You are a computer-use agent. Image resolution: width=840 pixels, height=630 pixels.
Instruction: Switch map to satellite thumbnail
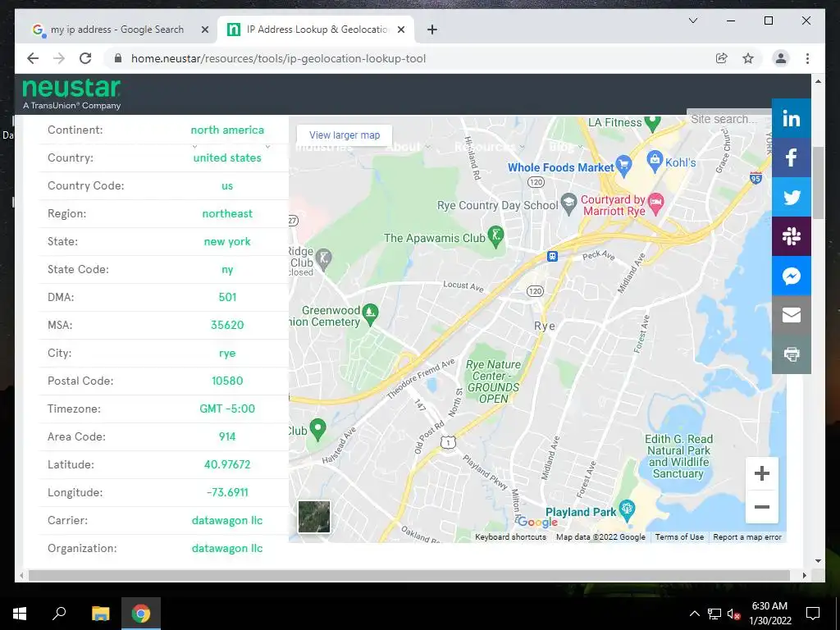point(314,517)
